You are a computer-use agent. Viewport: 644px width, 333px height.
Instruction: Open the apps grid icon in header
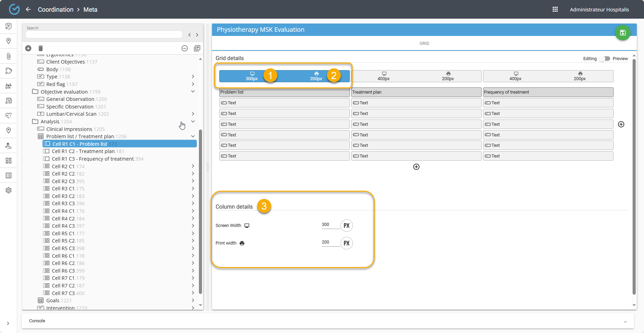(555, 9)
